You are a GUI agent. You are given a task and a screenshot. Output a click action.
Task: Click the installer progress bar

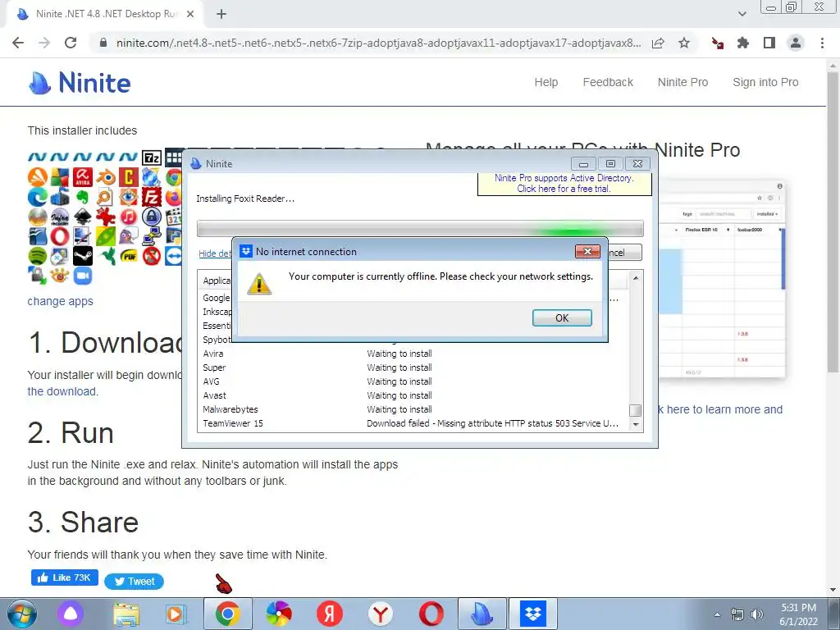[420, 228]
